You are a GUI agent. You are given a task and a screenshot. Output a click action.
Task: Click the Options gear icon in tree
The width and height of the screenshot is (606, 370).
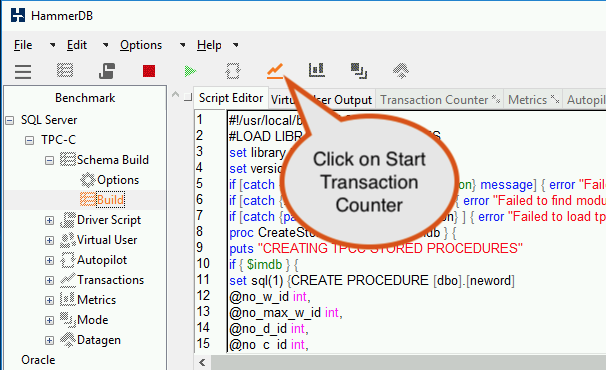[x=87, y=180]
